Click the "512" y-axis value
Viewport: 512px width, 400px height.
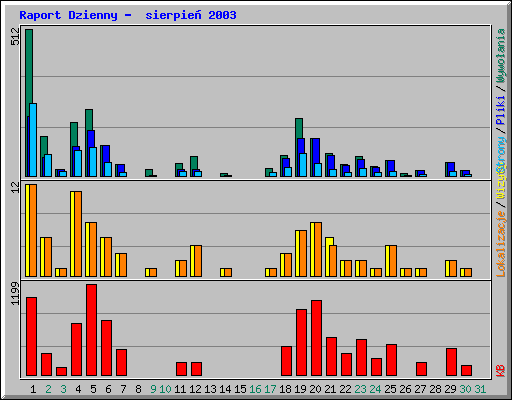point(16,37)
